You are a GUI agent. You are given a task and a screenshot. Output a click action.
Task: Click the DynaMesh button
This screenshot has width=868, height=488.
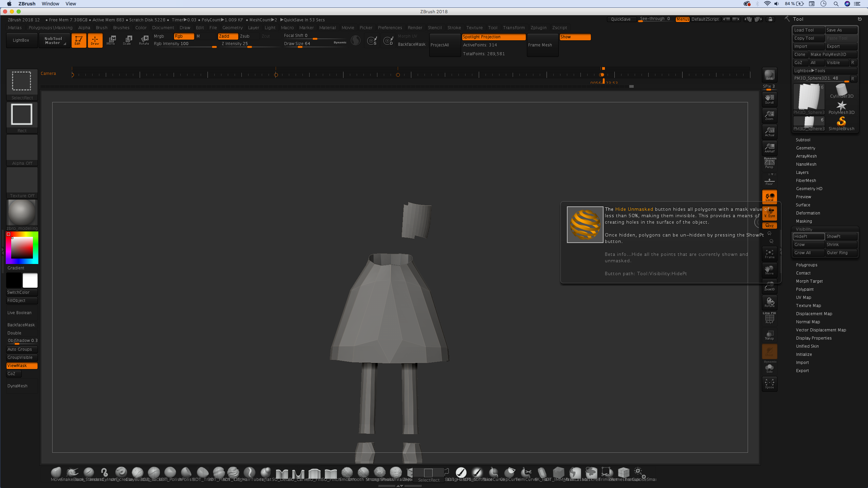[17, 386]
